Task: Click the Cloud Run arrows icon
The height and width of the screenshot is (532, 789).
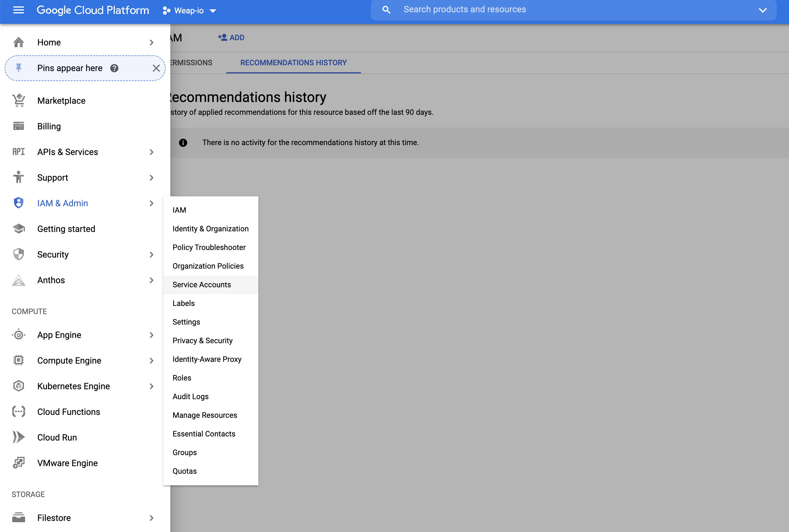Action: pos(19,437)
